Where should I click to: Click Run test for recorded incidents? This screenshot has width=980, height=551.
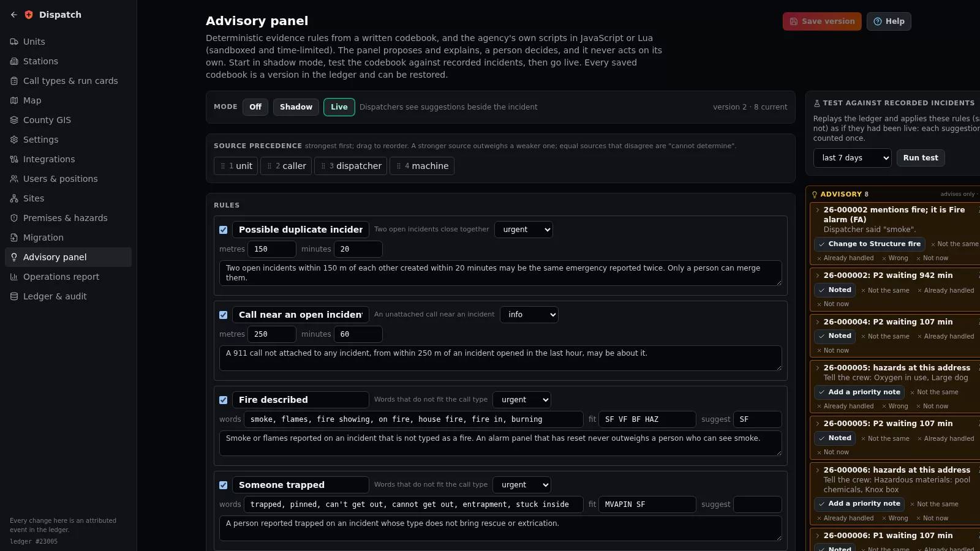921,158
